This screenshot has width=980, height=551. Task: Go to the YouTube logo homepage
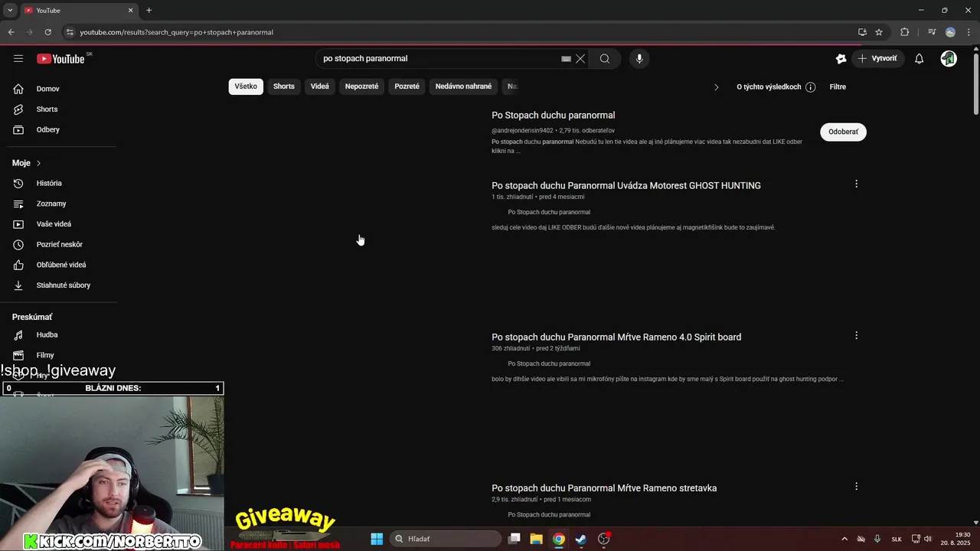coord(60,59)
